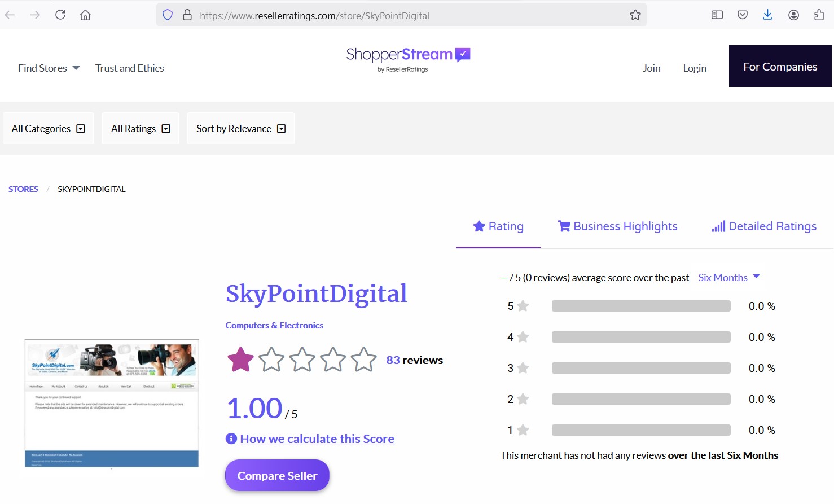This screenshot has height=504, width=834.
Task: Reload the page with the refresh icon
Action: click(x=60, y=15)
